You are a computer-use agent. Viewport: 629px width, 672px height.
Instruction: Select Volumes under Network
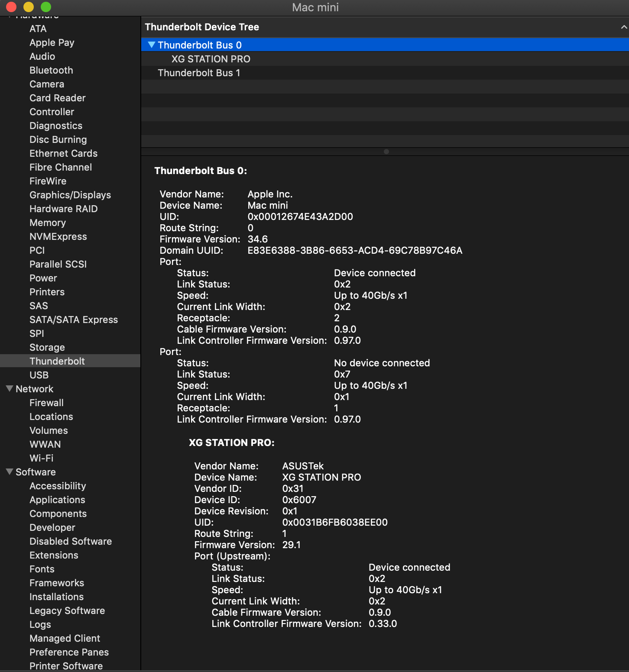[49, 430]
